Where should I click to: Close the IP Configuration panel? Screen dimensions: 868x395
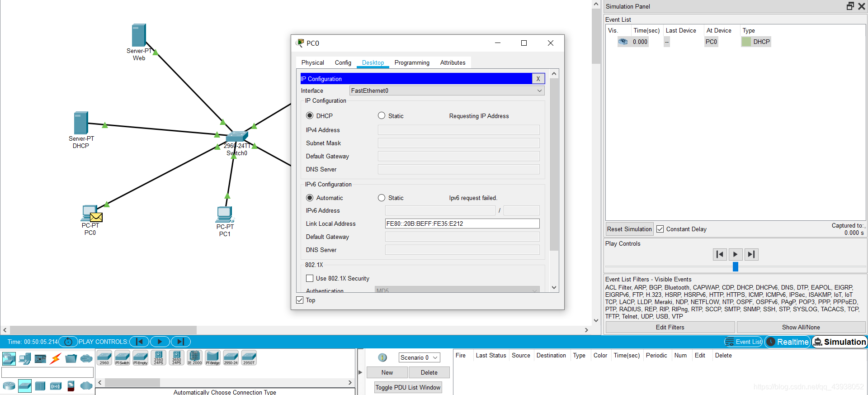coord(538,79)
